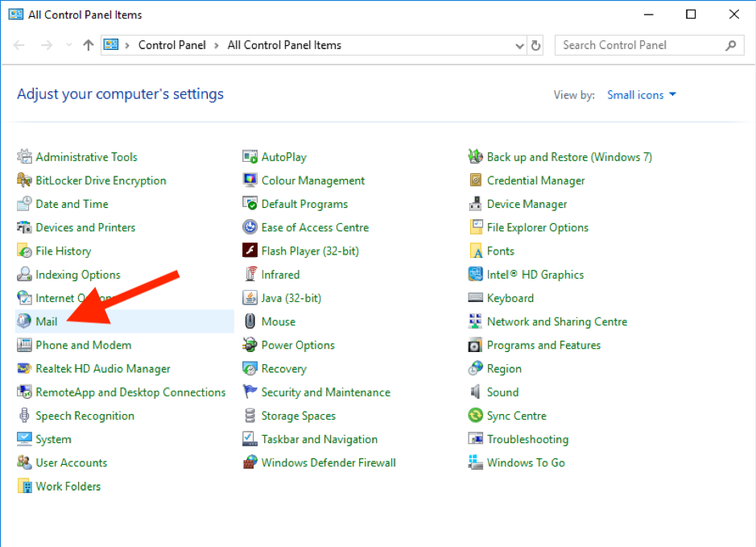The height and width of the screenshot is (547, 756).
Task: Open File Explorer Options link
Action: pos(538,228)
